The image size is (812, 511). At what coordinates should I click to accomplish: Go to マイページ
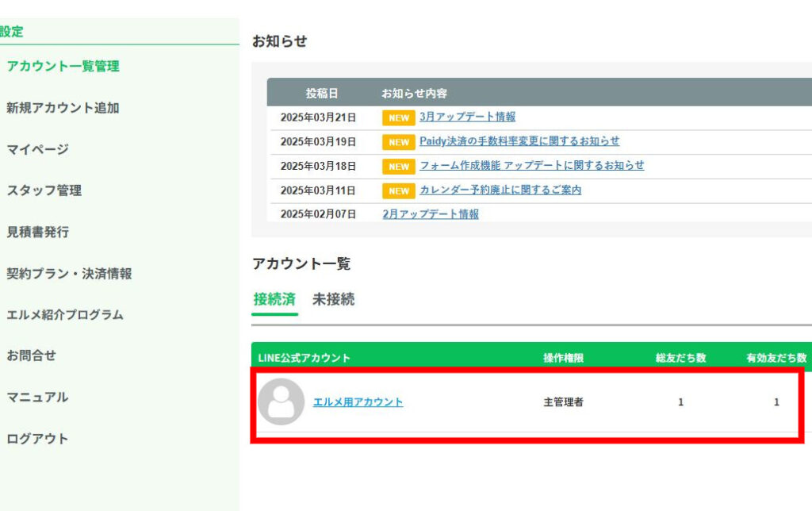pos(37,149)
